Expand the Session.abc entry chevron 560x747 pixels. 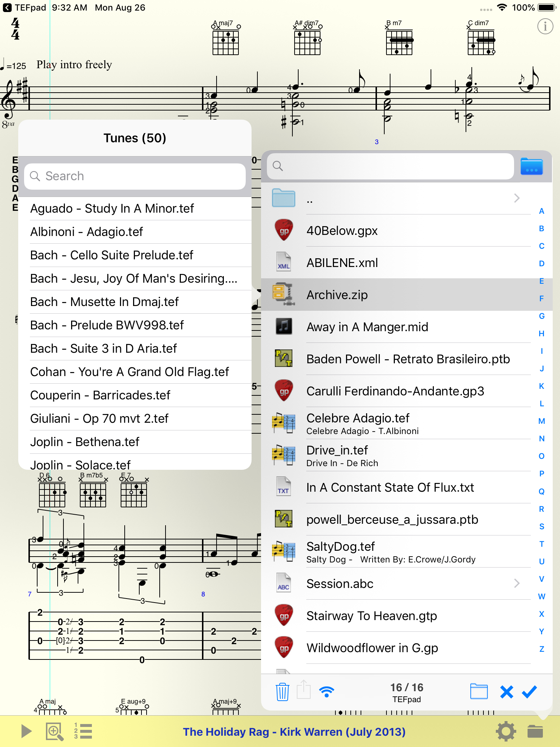[x=517, y=583]
